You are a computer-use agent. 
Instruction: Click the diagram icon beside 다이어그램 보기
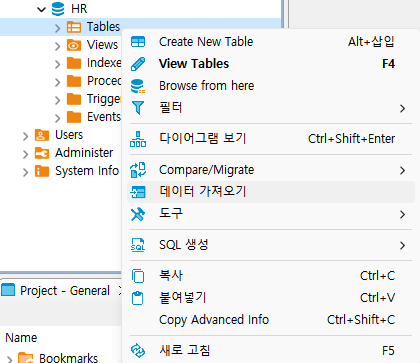point(138,139)
